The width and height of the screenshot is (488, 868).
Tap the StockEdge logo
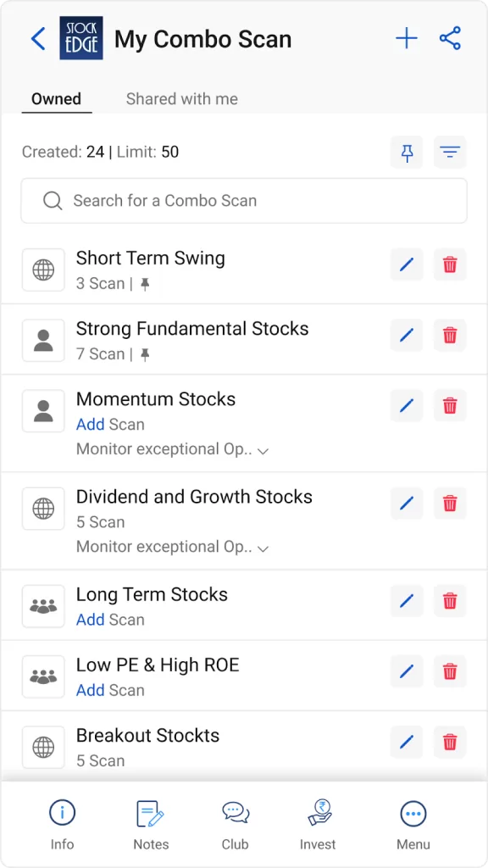(81, 38)
